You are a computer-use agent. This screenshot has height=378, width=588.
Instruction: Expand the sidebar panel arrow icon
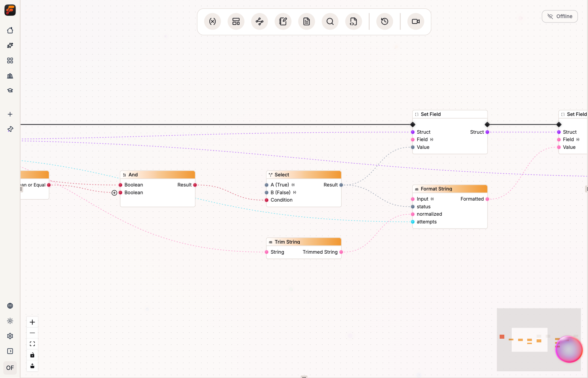(10, 351)
